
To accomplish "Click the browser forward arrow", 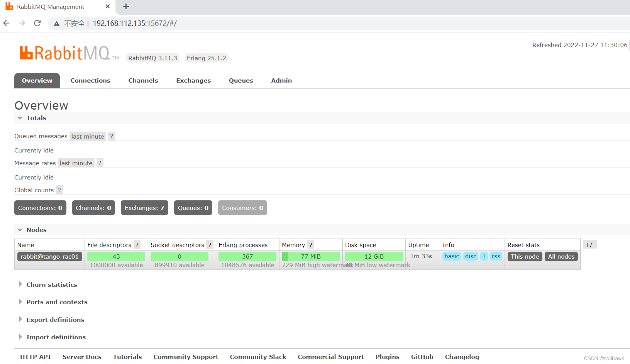I will click(x=22, y=23).
